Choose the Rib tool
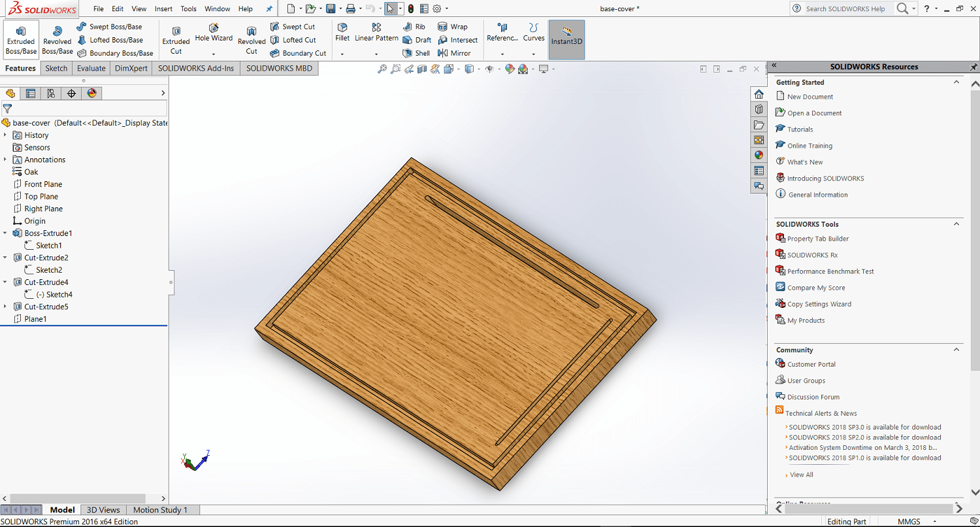 (x=414, y=27)
